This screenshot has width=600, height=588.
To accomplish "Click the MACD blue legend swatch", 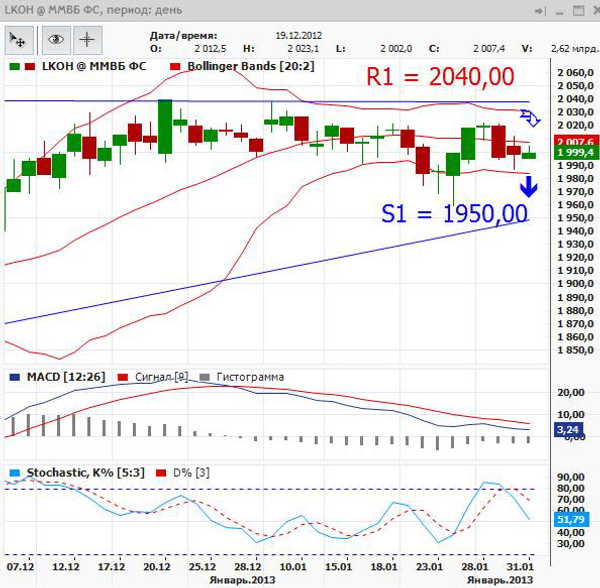I will pyautogui.click(x=14, y=378).
